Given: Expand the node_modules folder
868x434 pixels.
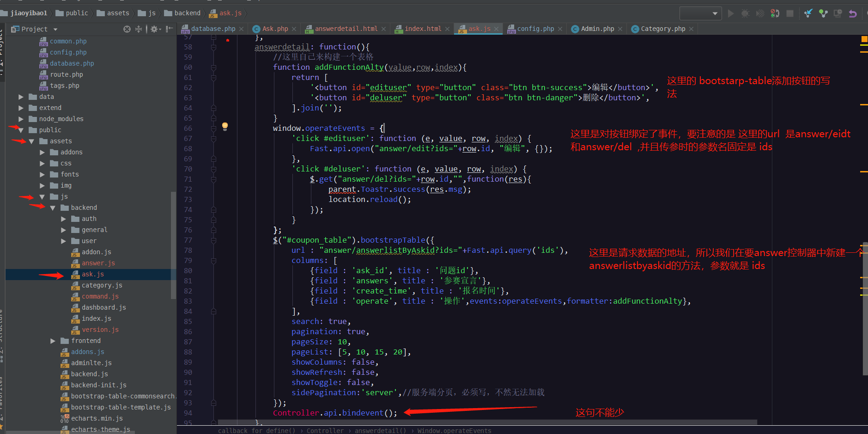Looking at the screenshot, I should click(21, 119).
